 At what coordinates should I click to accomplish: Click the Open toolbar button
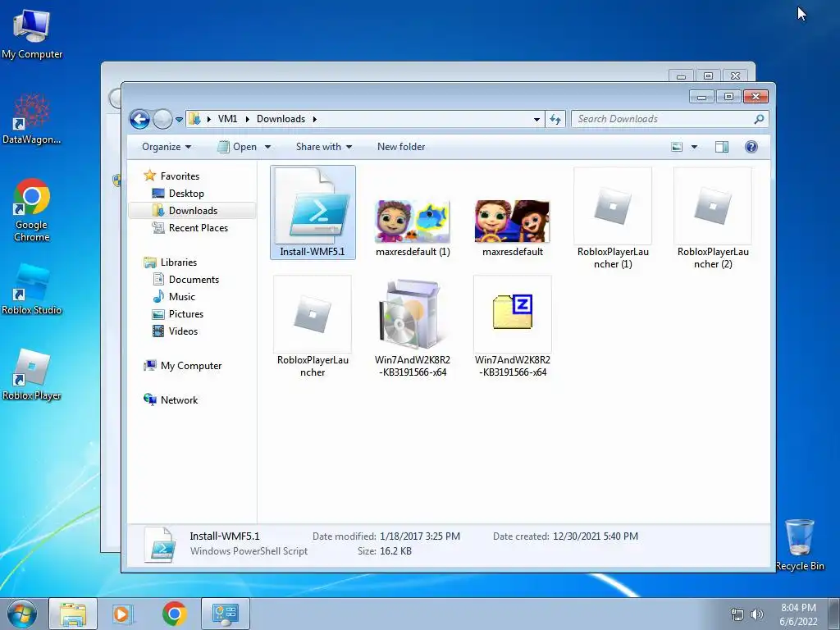click(237, 147)
